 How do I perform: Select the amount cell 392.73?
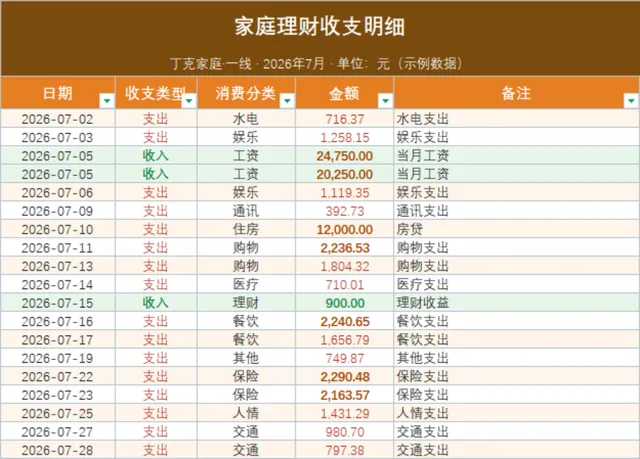coord(344,211)
